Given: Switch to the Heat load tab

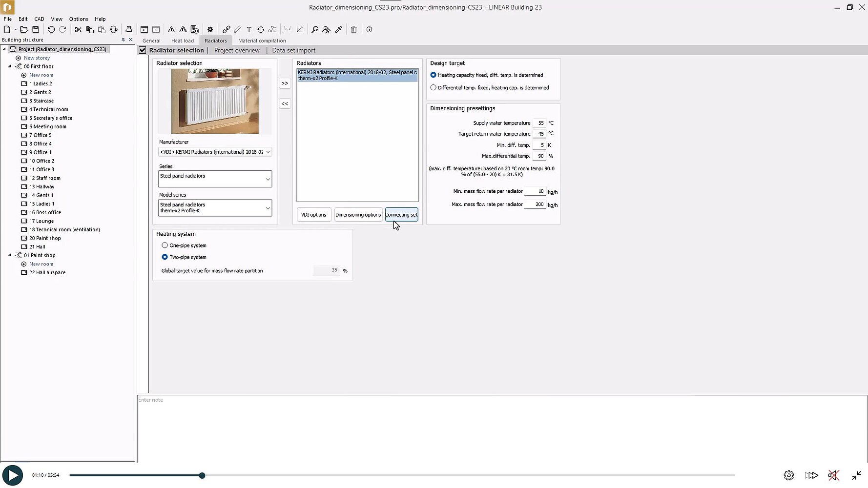Looking at the screenshot, I should [x=183, y=41].
